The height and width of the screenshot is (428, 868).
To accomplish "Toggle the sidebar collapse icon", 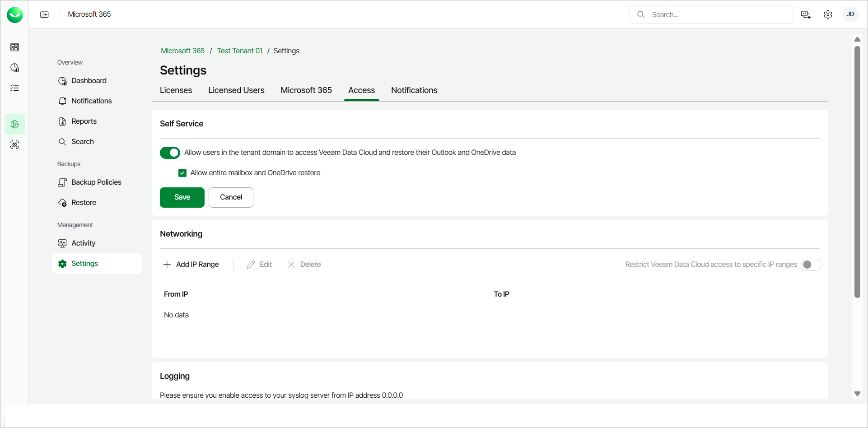I will coord(44,14).
